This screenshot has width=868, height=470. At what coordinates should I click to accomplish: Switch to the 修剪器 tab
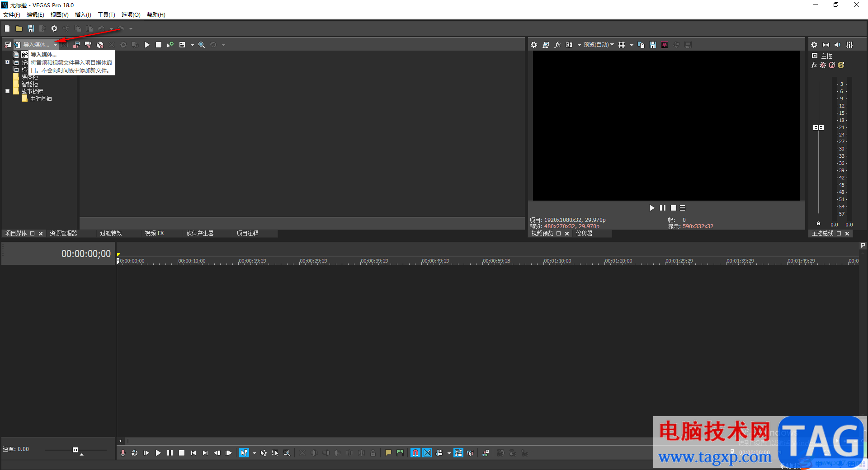pyautogui.click(x=584, y=233)
